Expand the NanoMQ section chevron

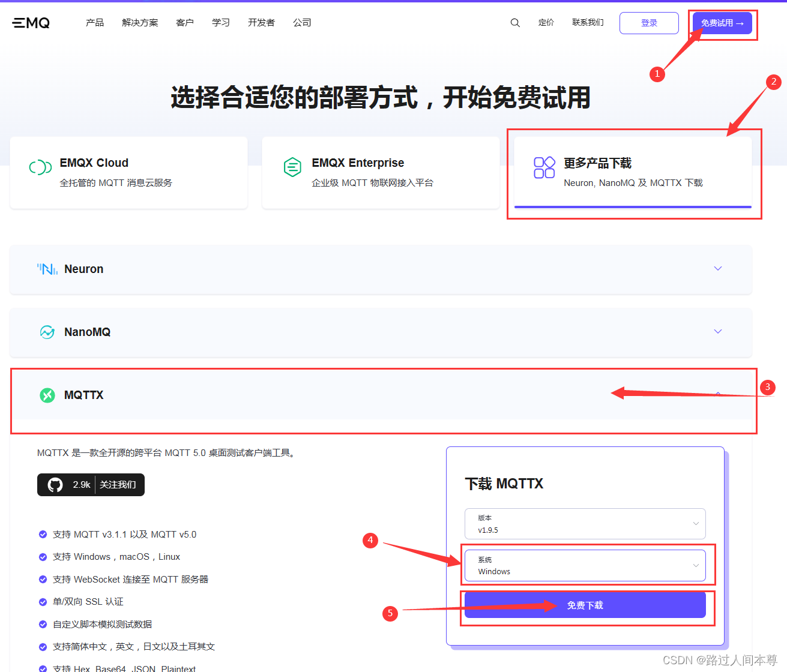(x=718, y=331)
